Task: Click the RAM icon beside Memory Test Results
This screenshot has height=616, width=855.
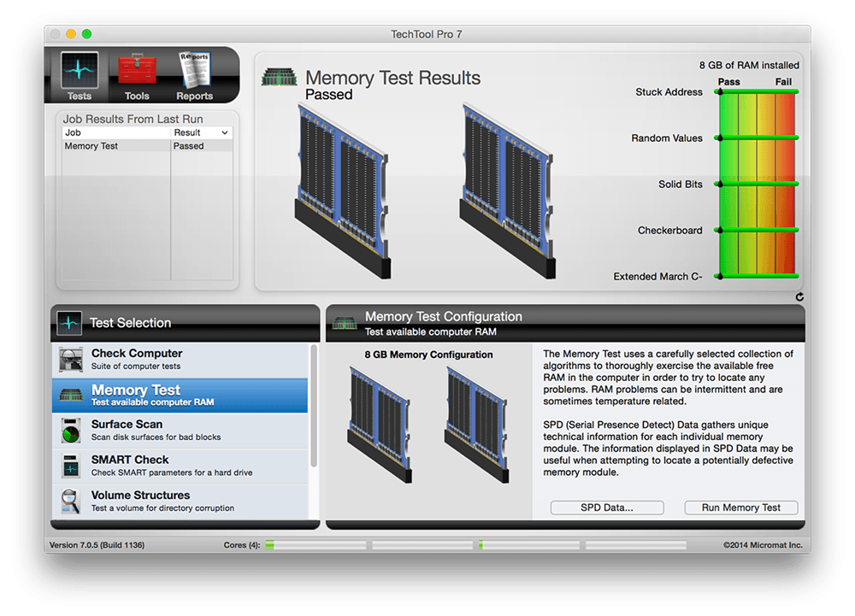Action: click(280, 78)
